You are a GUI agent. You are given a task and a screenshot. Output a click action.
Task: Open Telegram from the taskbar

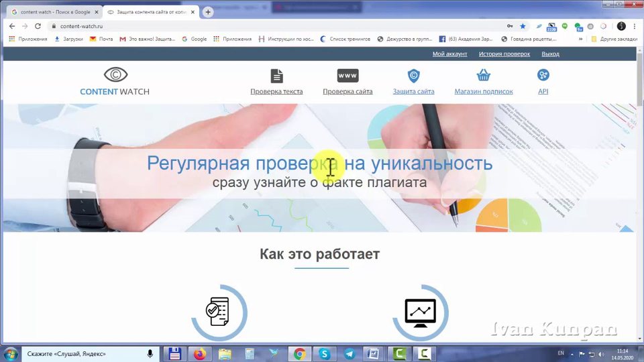350,353
